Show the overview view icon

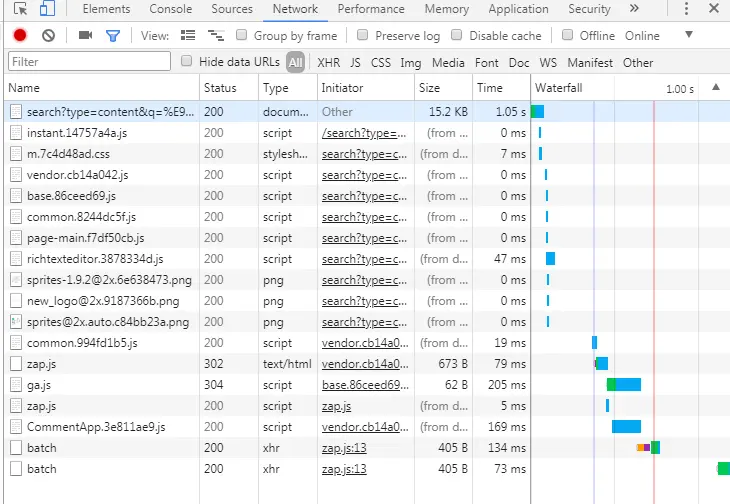(216, 35)
